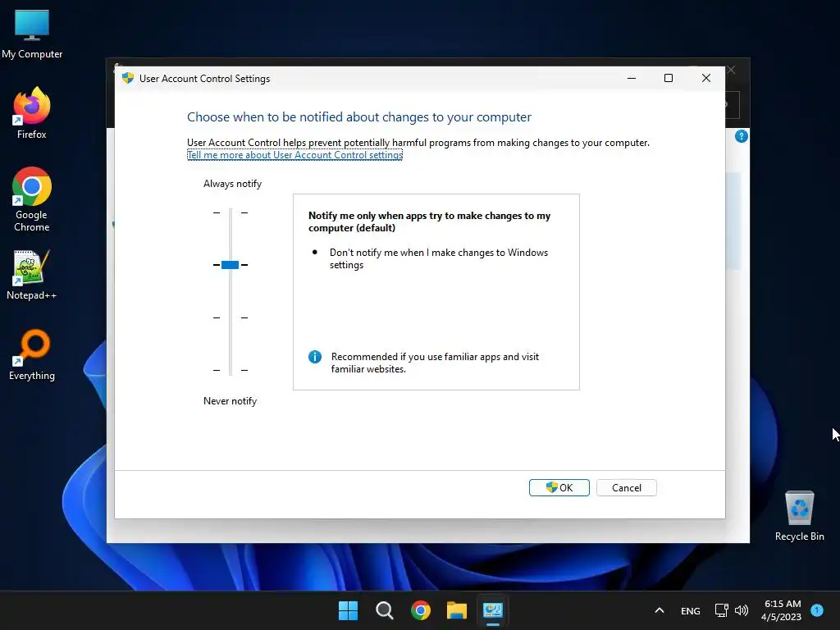
Task: Click the blue help question mark icon
Action: (x=741, y=136)
